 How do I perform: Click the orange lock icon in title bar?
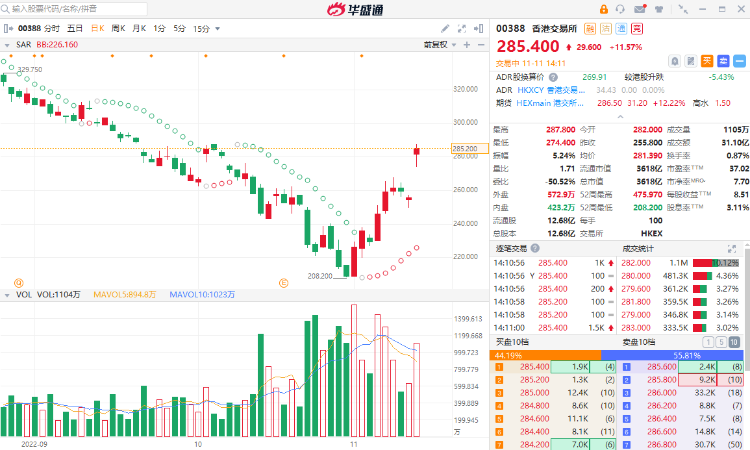tap(604, 9)
